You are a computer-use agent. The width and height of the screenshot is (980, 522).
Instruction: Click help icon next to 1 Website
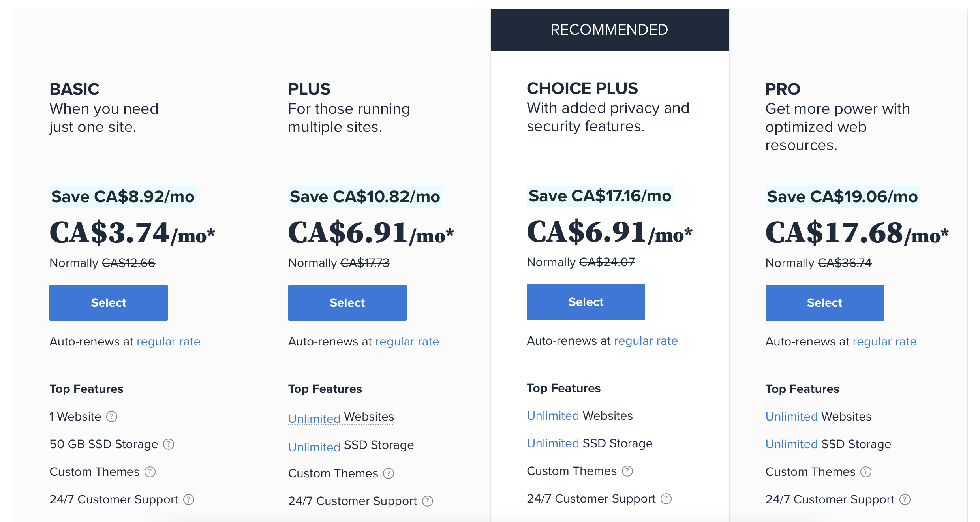point(112,417)
